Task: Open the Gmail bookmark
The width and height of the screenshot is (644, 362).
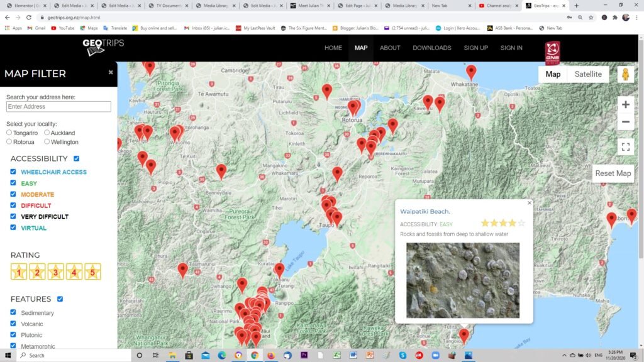Action: [x=36, y=28]
